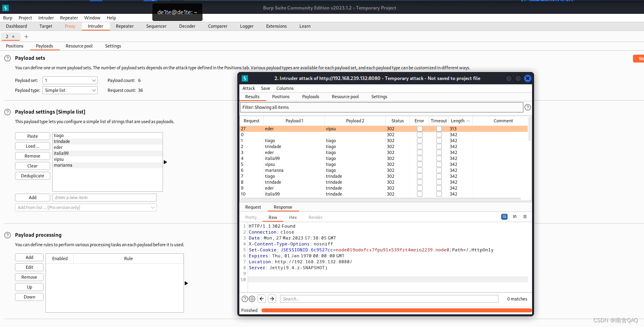Viewport: 644px width, 327px height.
Task: Sort by Length column arrow
Action: pyautogui.click(x=468, y=121)
